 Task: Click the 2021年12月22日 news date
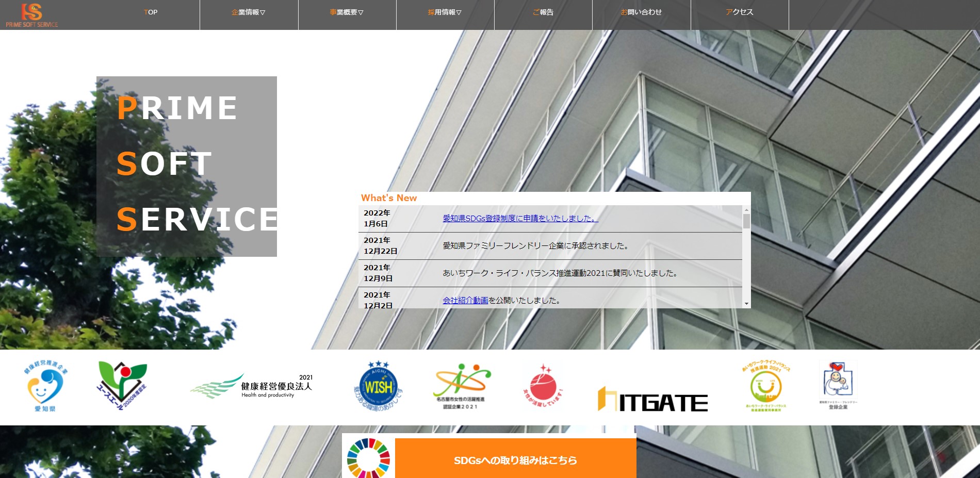pyautogui.click(x=381, y=246)
